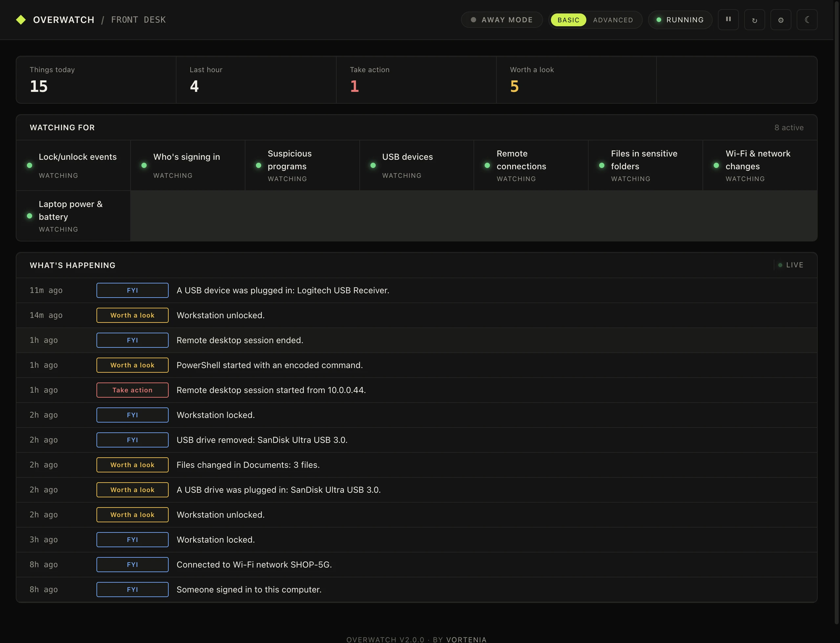Toggle the Remote connections watcher

pyautogui.click(x=531, y=165)
